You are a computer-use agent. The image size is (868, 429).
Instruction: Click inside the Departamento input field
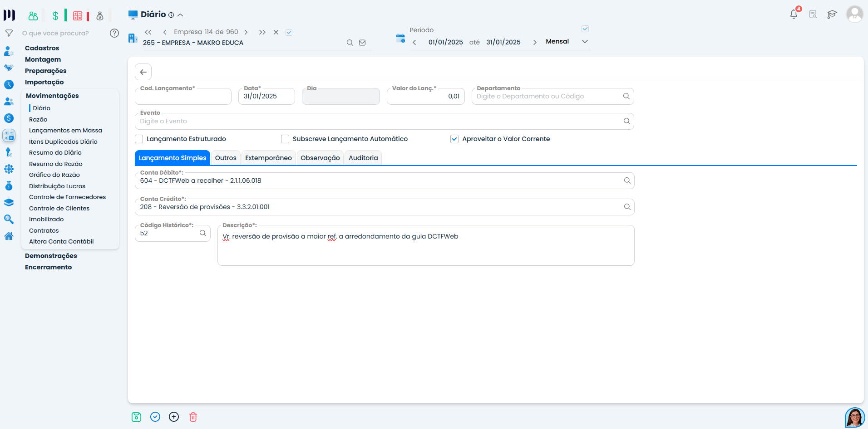pos(536,96)
